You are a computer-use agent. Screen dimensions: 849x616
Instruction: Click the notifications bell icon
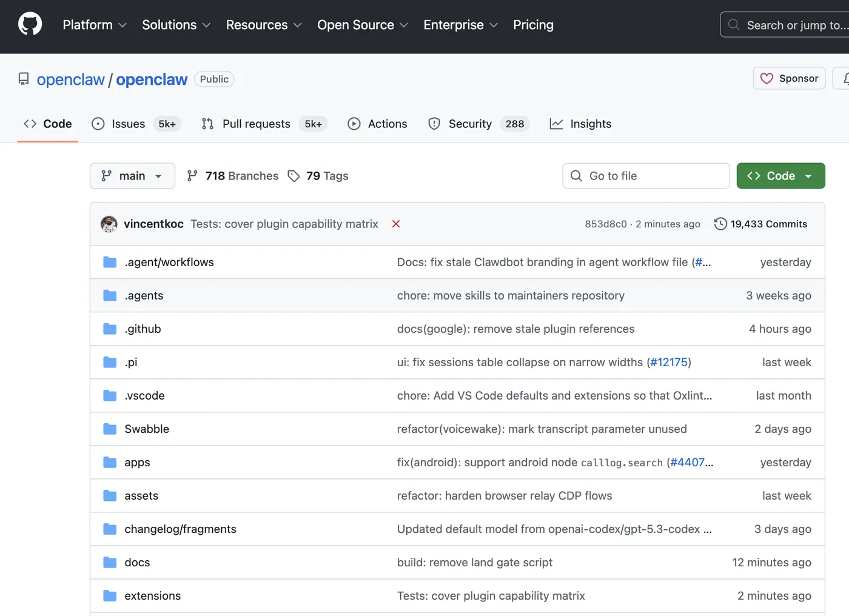coord(845,79)
